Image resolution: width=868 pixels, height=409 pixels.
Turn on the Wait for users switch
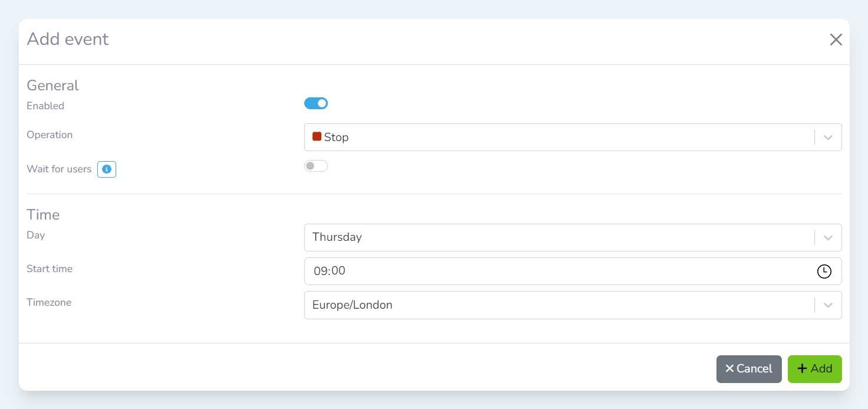(x=316, y=166)
